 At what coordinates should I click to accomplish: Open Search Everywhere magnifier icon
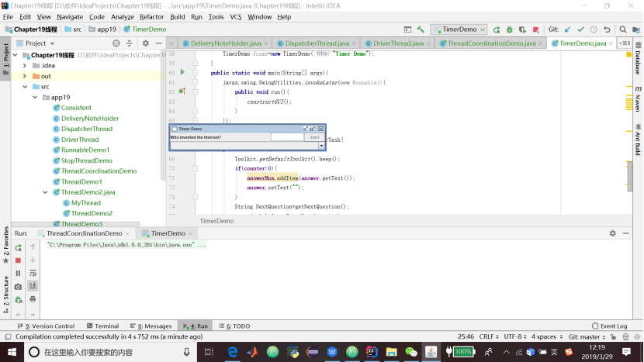tap(622, 29)
